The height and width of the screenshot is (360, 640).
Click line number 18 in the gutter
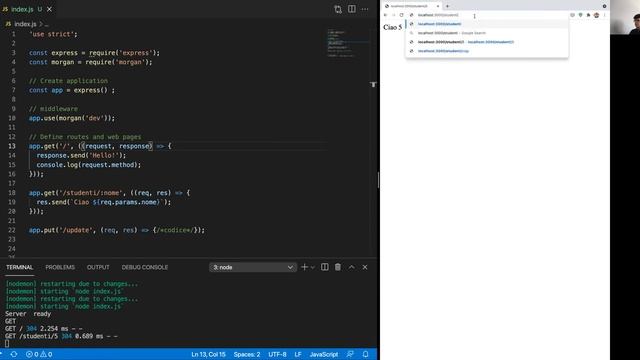point(12,193)
